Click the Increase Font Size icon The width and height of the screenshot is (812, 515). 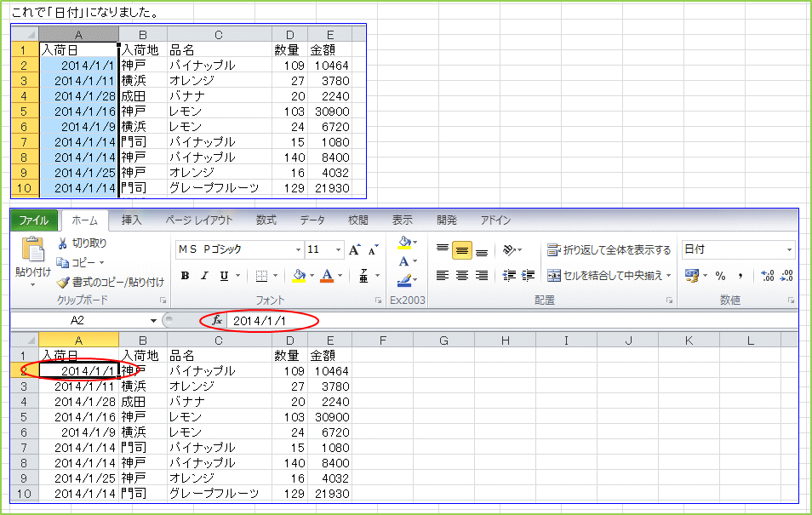(x=355, y=250)
